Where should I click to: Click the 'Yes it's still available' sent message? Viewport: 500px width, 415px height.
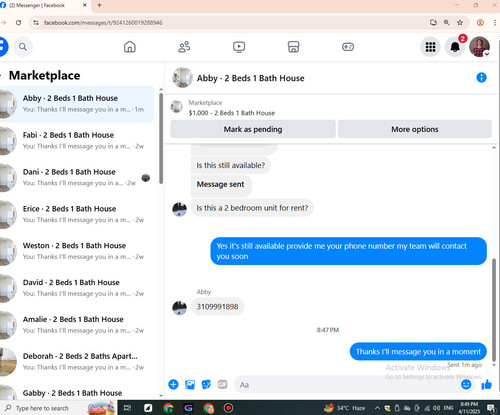point(348,251)
